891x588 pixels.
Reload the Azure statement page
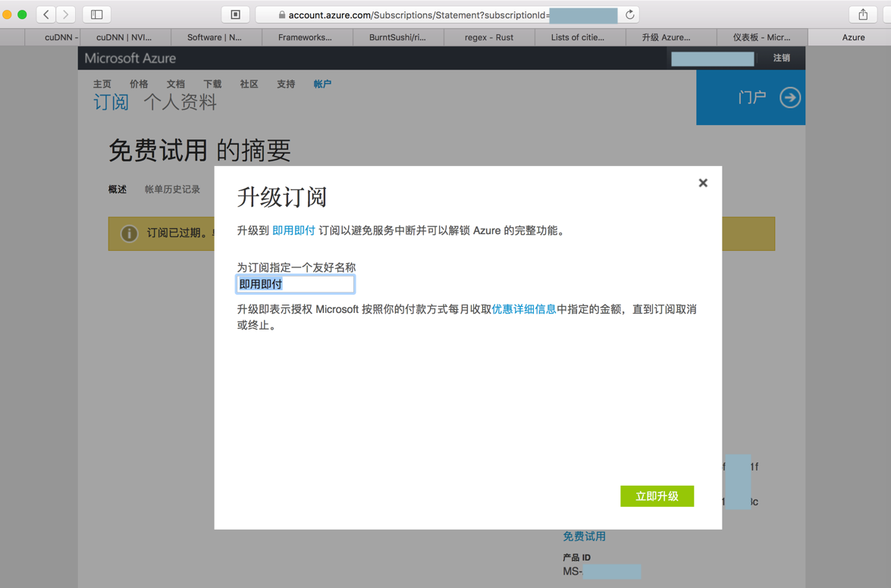(629, 14)
